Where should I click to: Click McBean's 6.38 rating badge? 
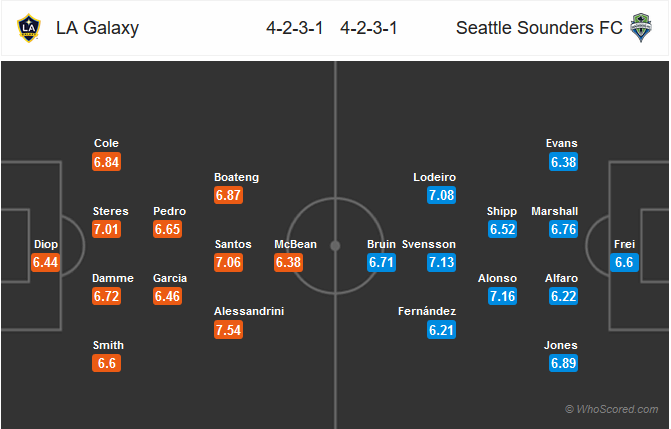[x=288, y=262]
